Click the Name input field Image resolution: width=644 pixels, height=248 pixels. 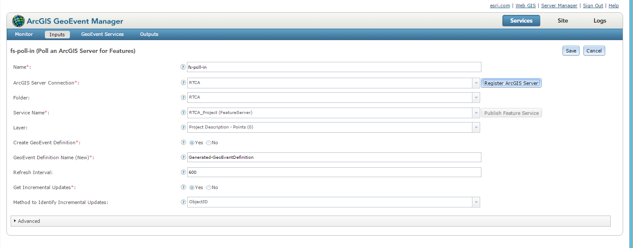(334, 67)
